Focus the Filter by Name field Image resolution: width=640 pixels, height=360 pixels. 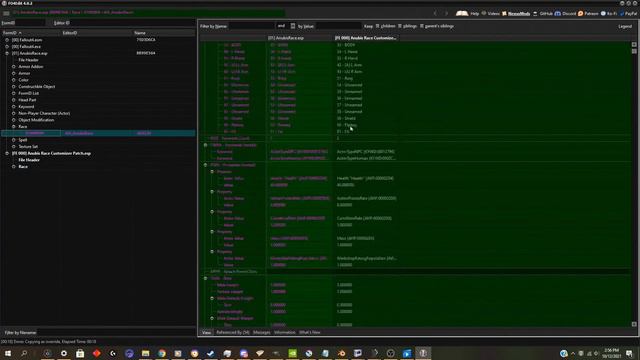click(x=251, y=26)
